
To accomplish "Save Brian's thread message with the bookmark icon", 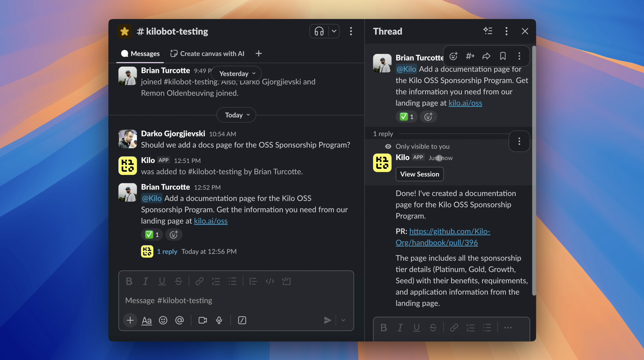I will [x=503, y=56].
